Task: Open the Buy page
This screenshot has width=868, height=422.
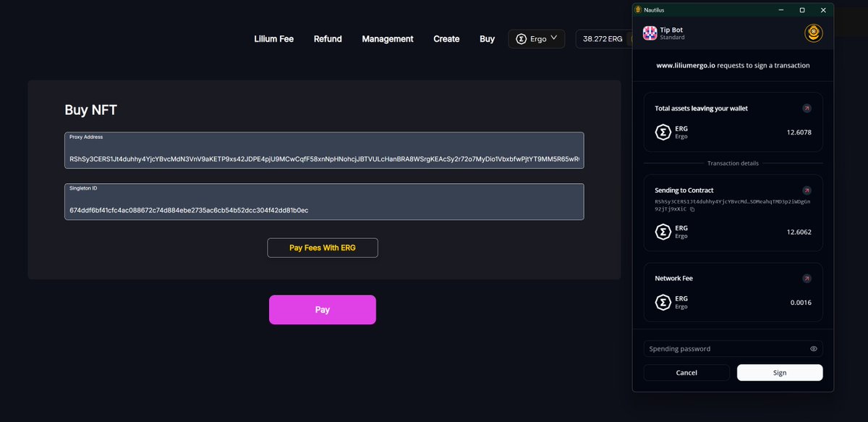Action: tap(488, 39)
